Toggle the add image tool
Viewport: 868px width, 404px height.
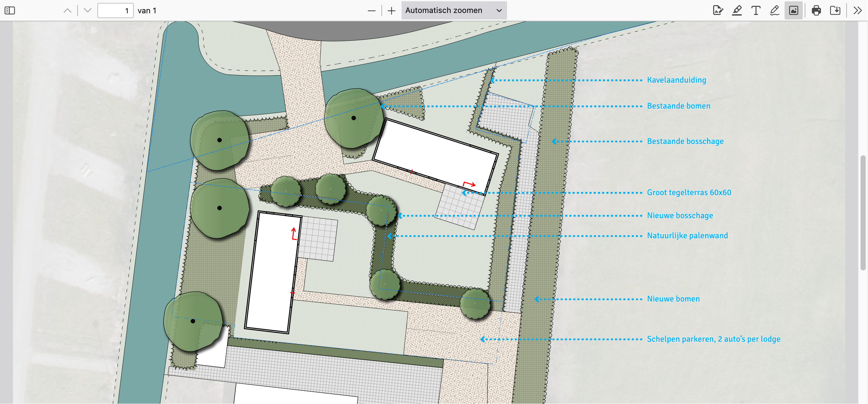(794, 10)
